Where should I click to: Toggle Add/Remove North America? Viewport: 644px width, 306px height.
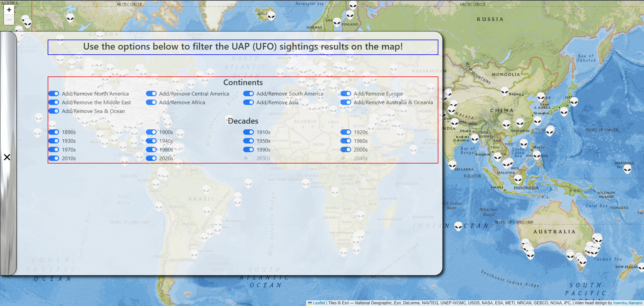(54, 94)
